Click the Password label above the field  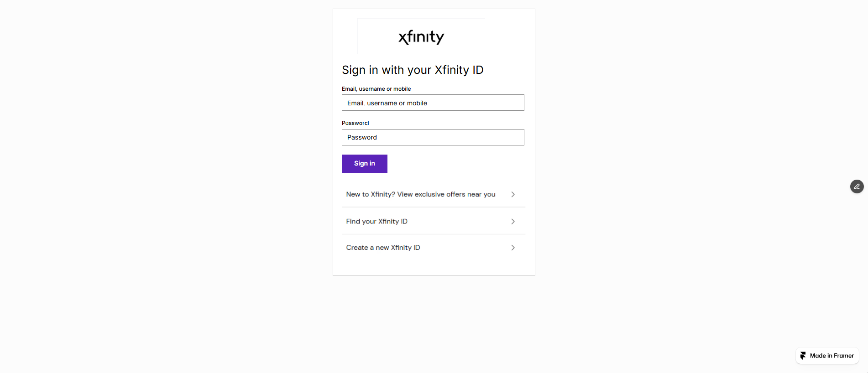356,123
